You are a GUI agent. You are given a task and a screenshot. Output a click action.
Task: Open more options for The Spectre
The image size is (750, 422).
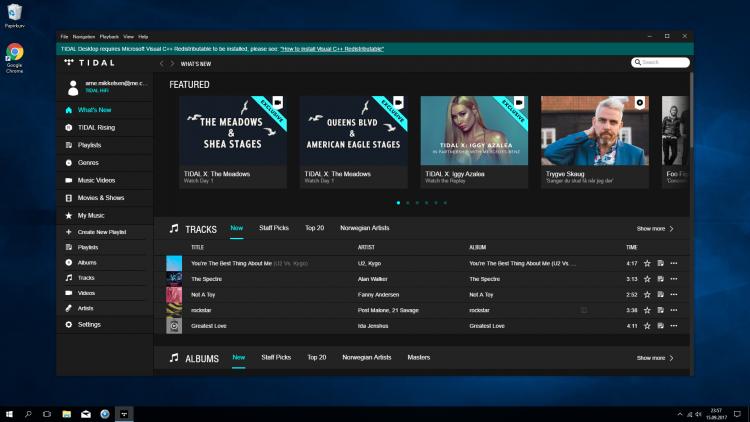pos(674,279)
